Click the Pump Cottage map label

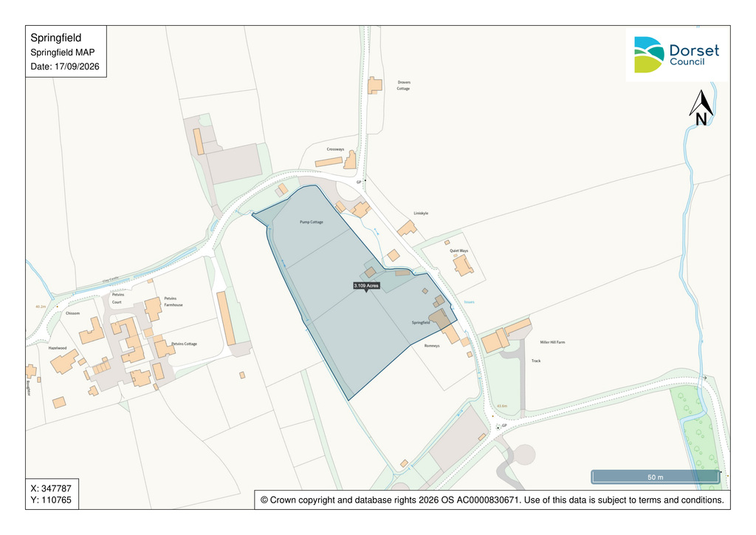tap(312, 222)
